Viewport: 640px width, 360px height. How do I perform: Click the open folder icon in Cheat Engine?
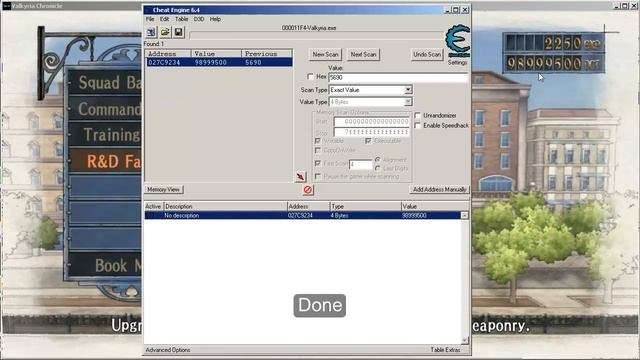[x=165, y=32]
